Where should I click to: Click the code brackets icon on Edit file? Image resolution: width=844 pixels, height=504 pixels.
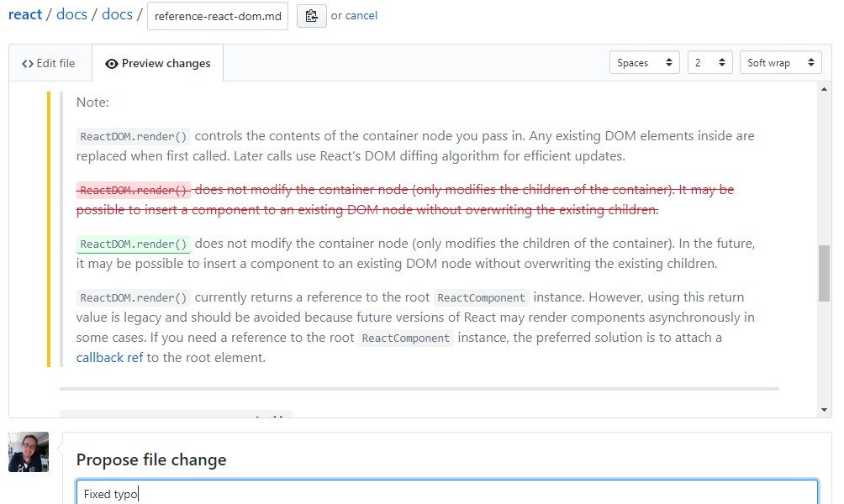click(28, 64)
